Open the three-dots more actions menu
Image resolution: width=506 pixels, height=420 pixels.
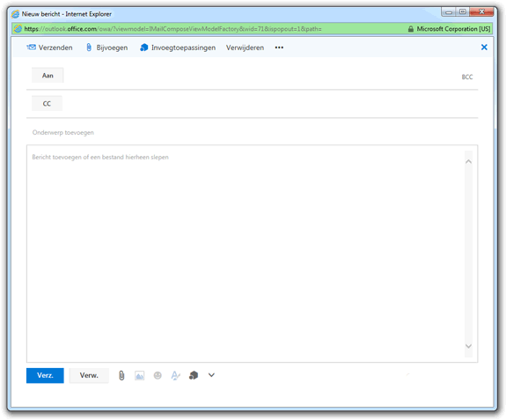(x=279, y=48)
